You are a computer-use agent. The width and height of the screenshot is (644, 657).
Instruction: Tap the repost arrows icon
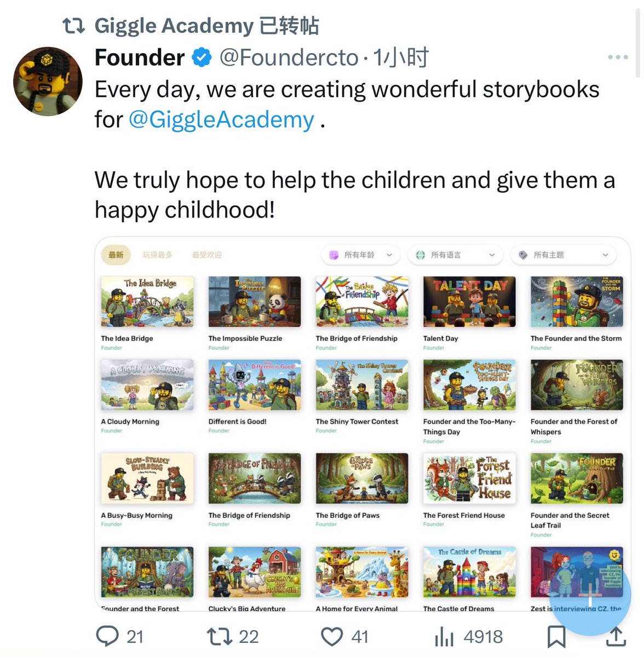tap(219, 637)
